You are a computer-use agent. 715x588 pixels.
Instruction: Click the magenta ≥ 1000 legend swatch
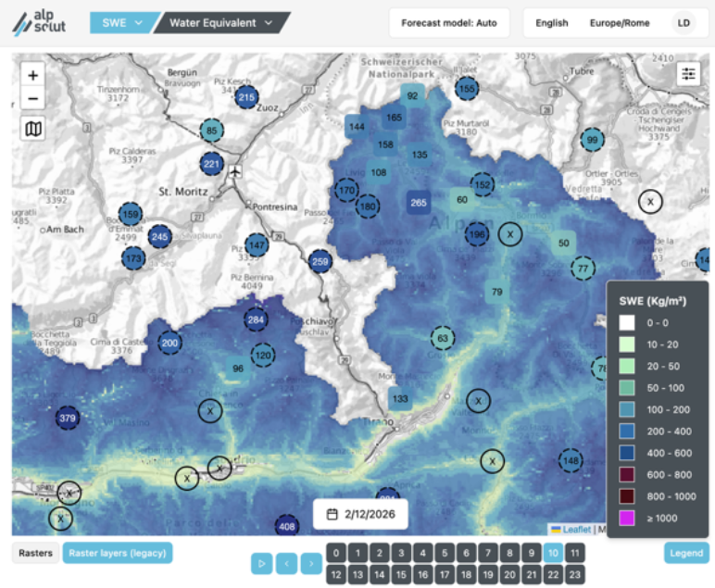click(627, 518)
